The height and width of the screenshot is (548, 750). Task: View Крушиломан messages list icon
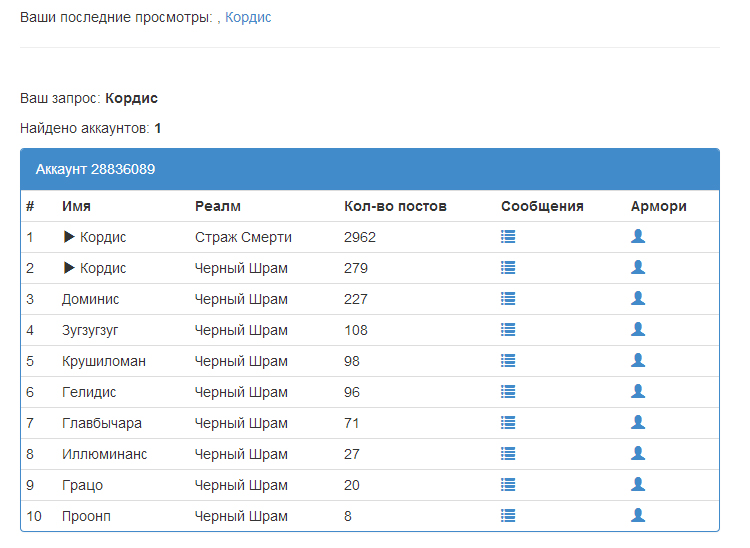coord(508,361)
